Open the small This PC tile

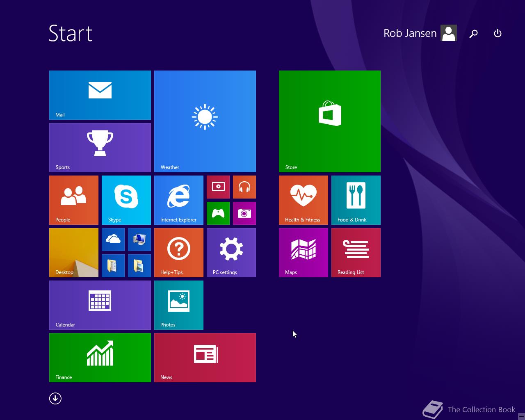coord(139,240)
